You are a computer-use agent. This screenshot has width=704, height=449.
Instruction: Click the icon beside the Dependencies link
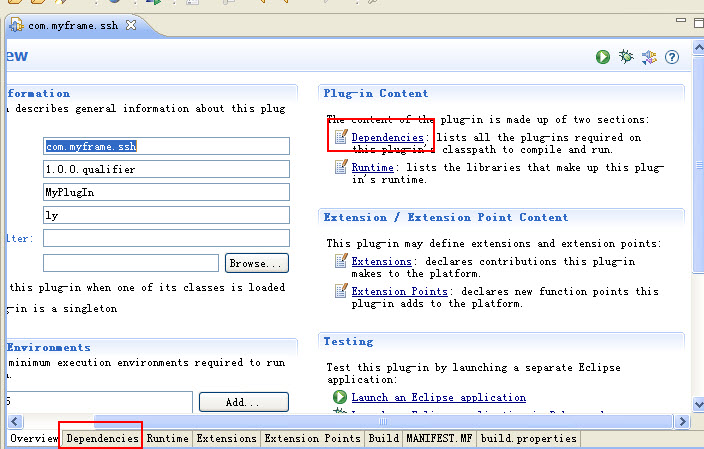pos(341,136)
